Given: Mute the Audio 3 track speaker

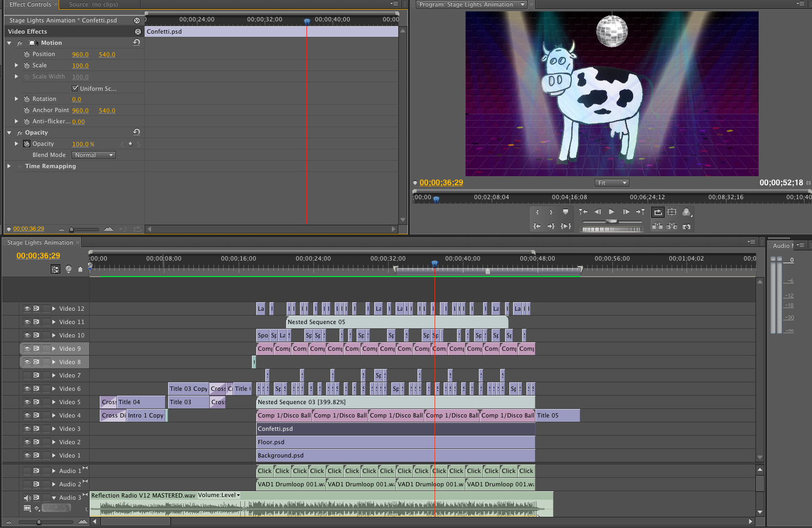Looking at the screenshot, I should tap(27, 498).
